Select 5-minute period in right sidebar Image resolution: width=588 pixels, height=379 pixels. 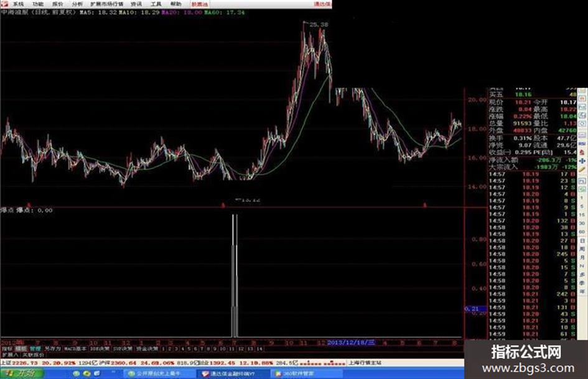pos(582,207)
